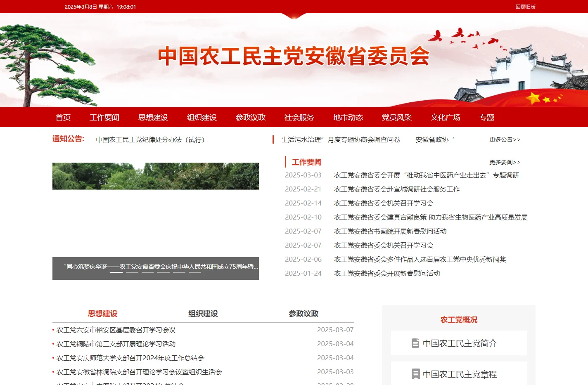Click the 农工党概况 section heading
The width and height of the screenshot is (588, 385).
[x=459, y=320]
